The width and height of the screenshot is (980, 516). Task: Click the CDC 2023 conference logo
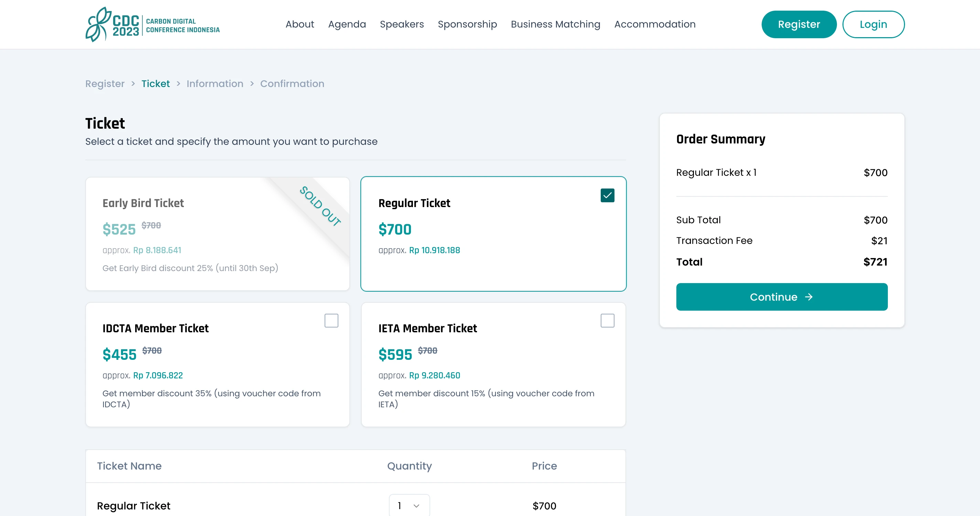152,24
